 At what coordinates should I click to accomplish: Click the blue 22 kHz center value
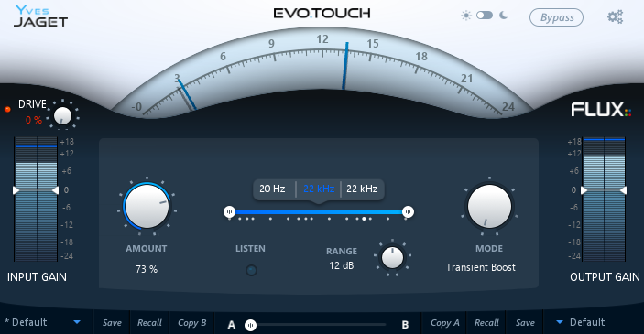(x=319, y=189)
